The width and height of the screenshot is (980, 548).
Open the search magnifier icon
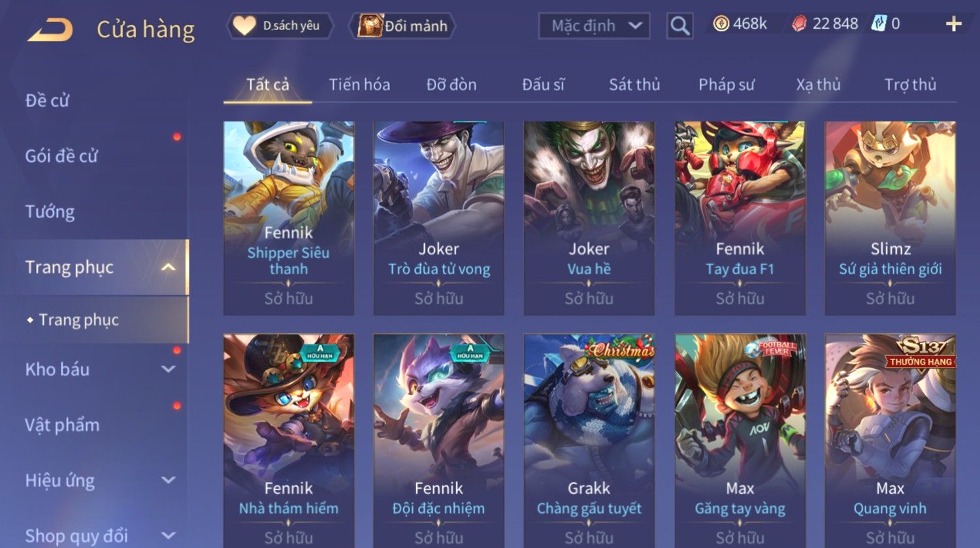[x=679, y=26]
